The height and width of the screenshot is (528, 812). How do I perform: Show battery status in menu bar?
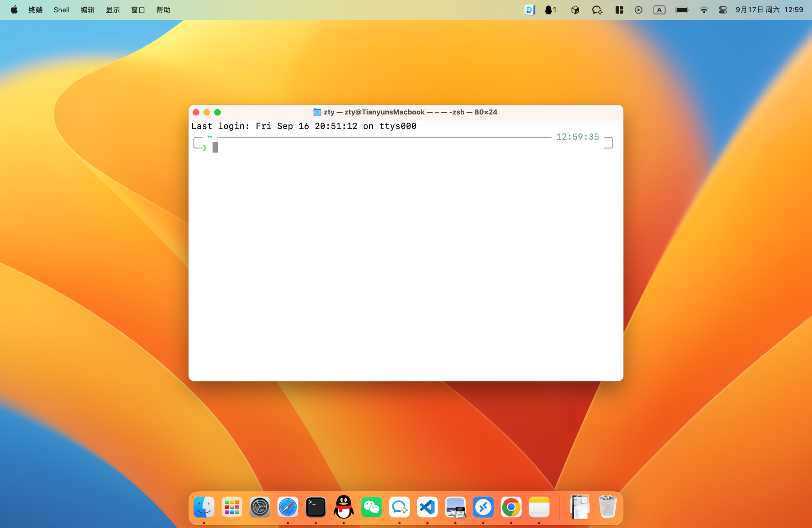click(682, 10)
